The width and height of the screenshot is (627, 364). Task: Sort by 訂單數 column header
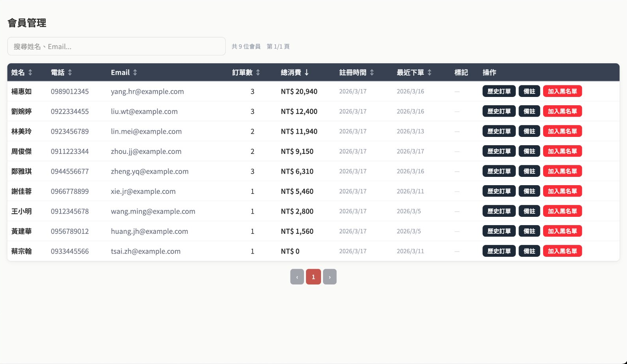(x=246, y=72)
